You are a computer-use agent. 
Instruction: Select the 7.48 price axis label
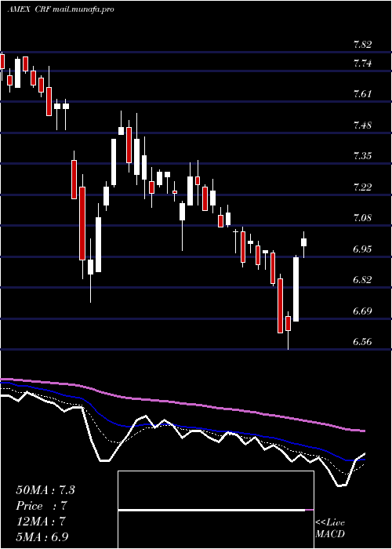pyautogui.click(x=362, y=125)
